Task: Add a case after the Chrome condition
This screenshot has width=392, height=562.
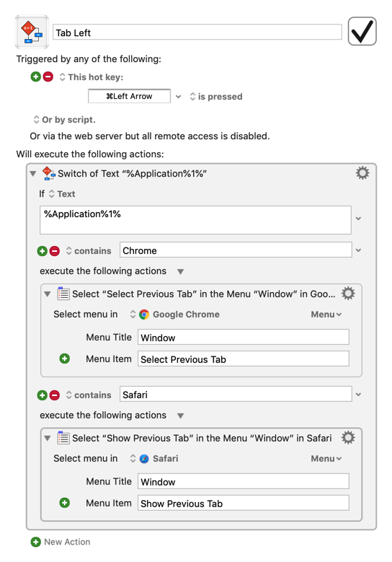Action: pos(43,251)
